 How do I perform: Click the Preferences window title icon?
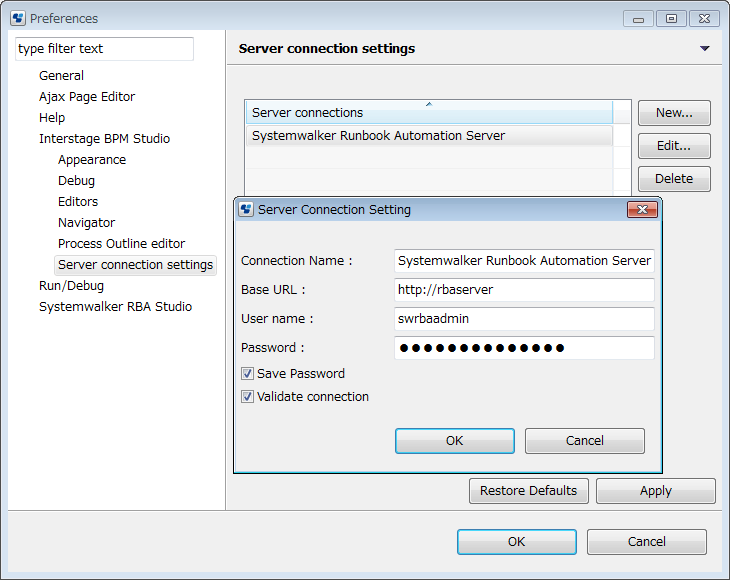point(18,18)
